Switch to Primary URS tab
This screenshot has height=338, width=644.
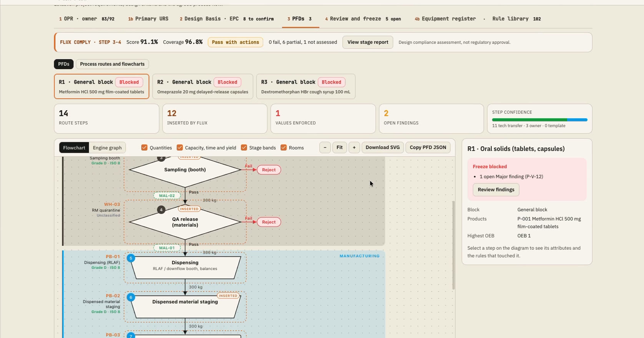pyautogui.click(x=148, y=19)
